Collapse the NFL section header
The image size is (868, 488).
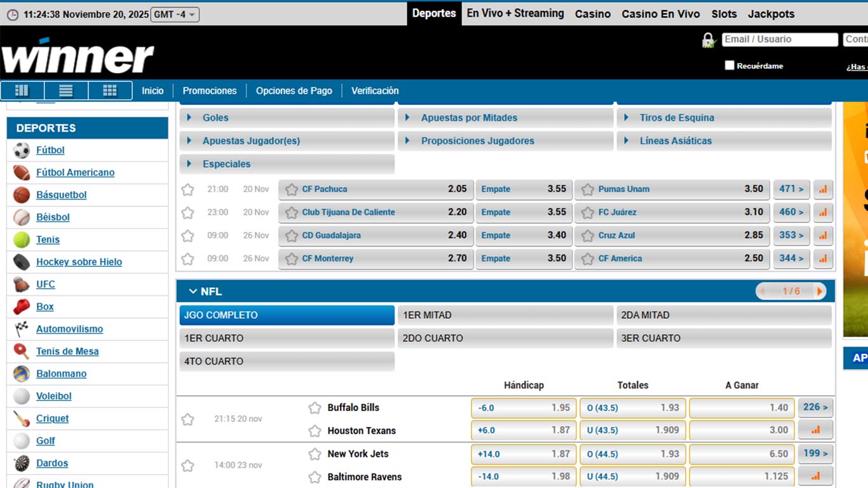click(x=193, y=292)
